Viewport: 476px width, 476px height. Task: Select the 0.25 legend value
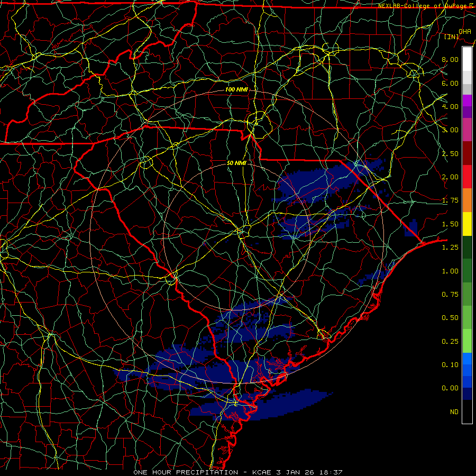coord(450,342)
